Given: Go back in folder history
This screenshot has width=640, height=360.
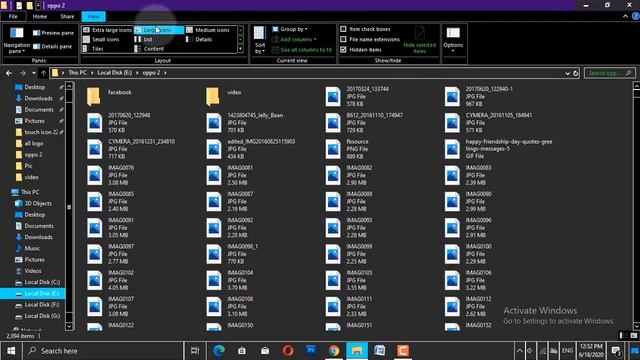Looking at the screenshot, I should coord(9,73).
